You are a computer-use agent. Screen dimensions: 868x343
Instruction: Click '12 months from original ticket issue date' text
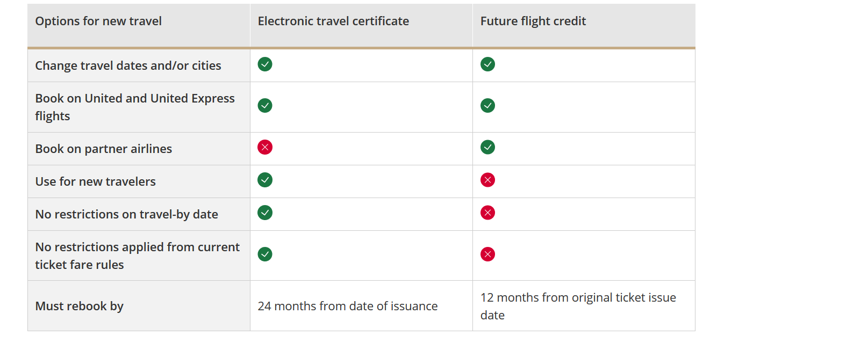[x=578, y=306]
